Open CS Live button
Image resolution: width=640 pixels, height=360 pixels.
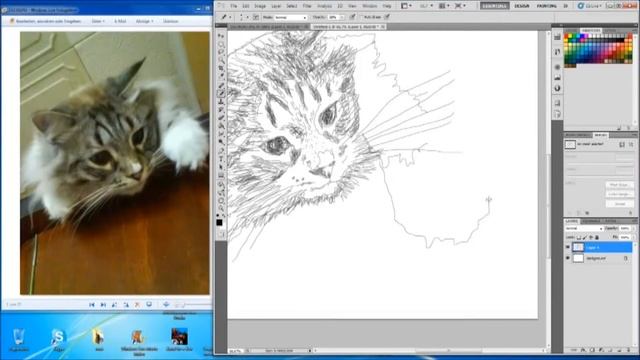[590, 6]
